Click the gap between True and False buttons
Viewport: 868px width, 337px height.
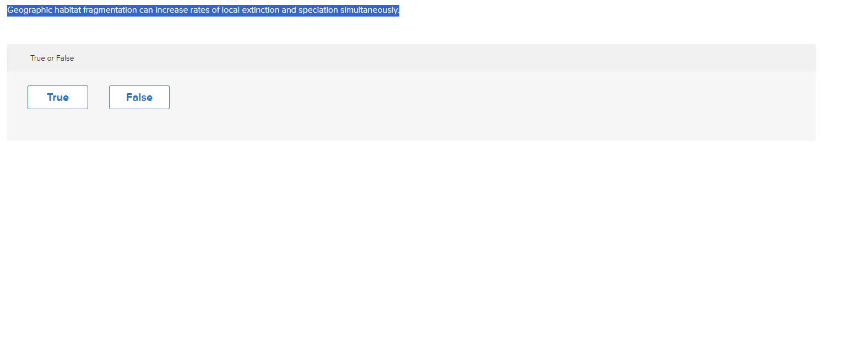pyautogui.click(x=99, y=97)
